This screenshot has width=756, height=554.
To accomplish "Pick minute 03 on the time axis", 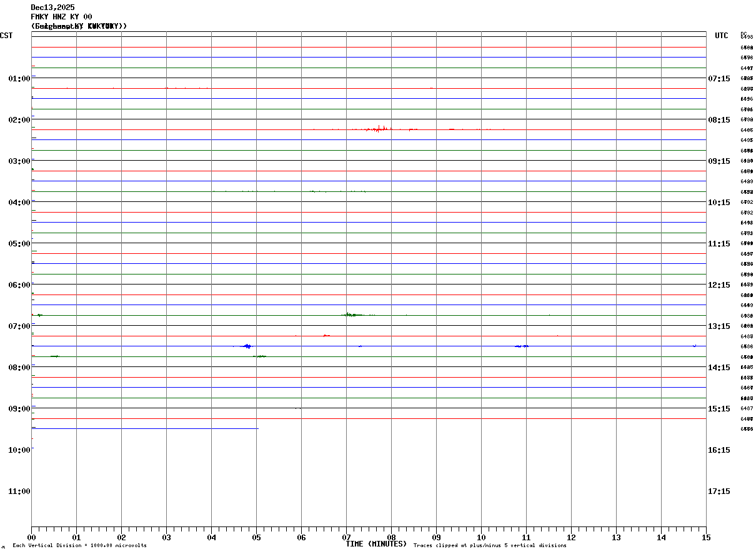I will pyautogui.click(x=166, y=537).
